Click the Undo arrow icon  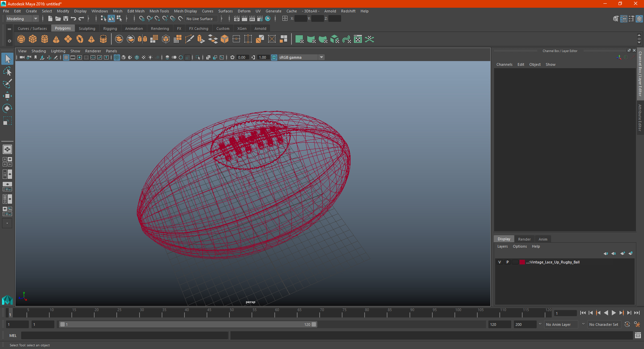click(x=73, y=19)
